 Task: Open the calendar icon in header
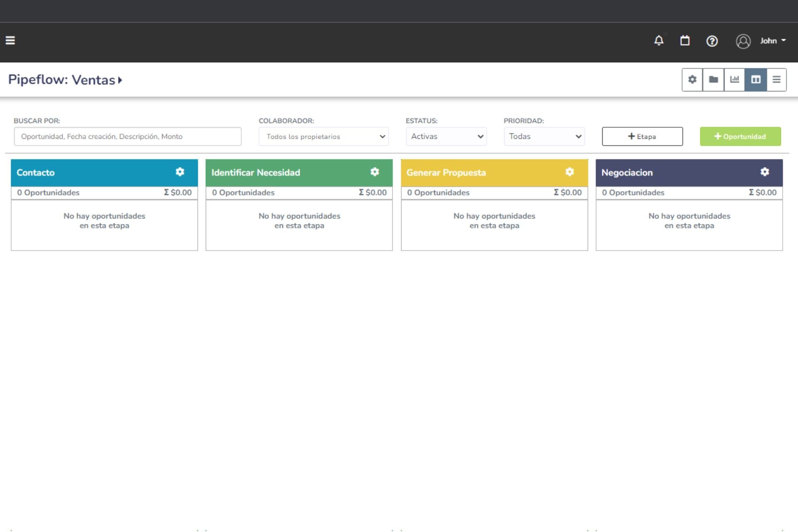[685, 41]
